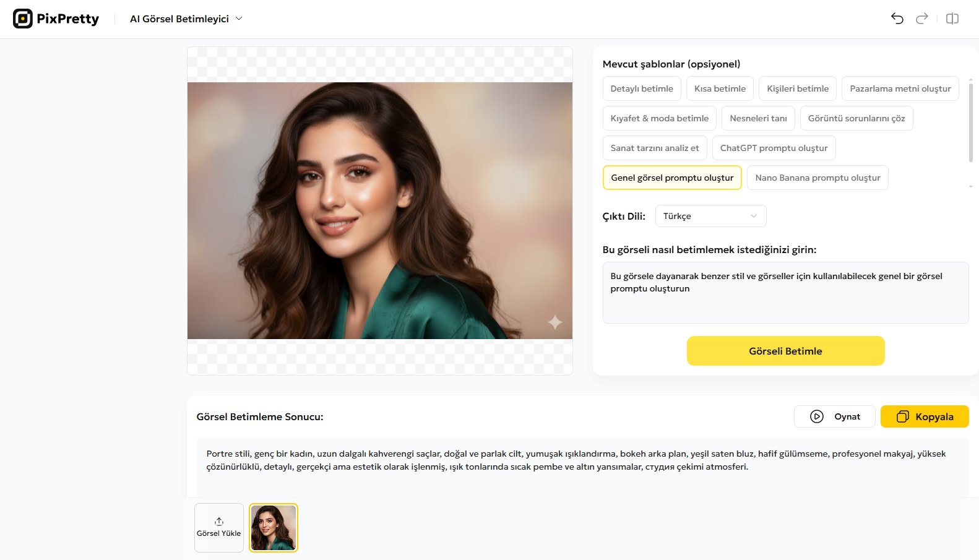Open the split view panel icon
The height and width of the screenshot is (560, 979).
coord(951,19)
